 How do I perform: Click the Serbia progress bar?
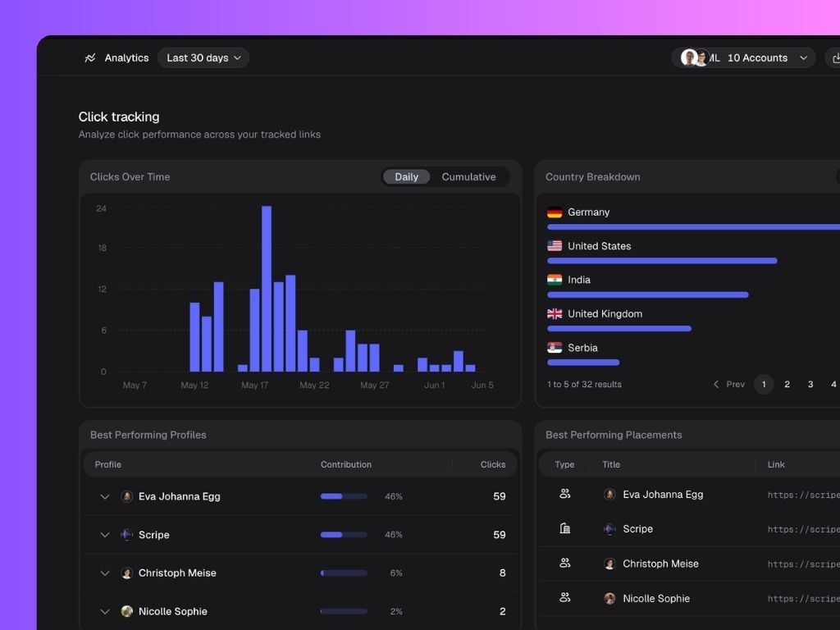pos(583,363)
